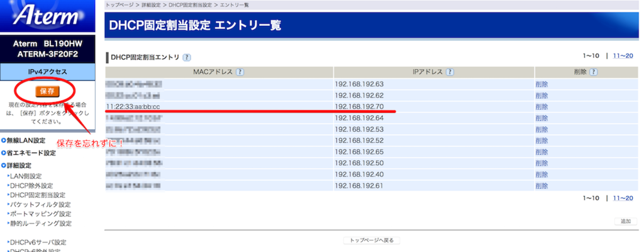Open bottom pagination link 11~20
644x252 pixels.
click(x=623, y=198)
